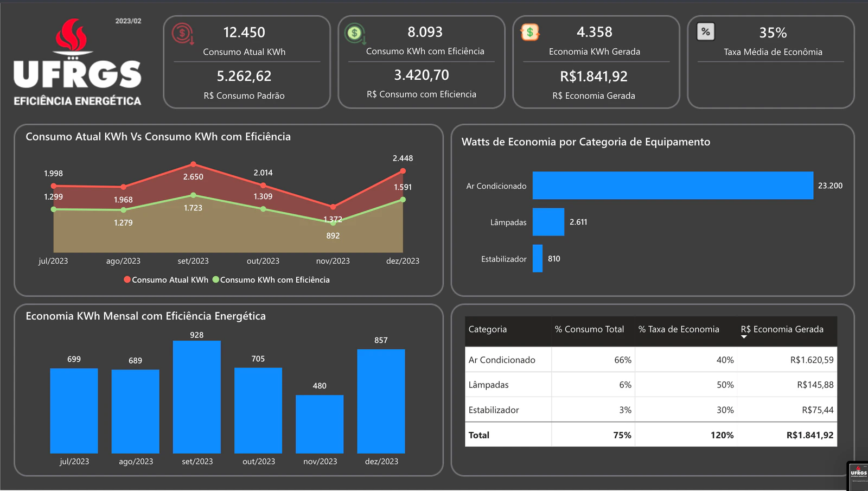Toggle Consumo KWh com Eficiência green legend marker
868x491 pixels.
(x=215, y=279)
